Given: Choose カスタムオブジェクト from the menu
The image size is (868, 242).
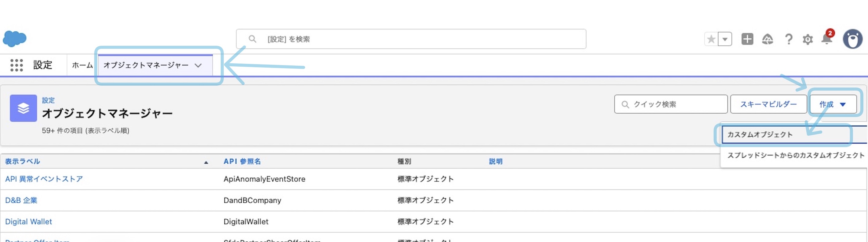Looking at the screenshot, I should (794, 135).
